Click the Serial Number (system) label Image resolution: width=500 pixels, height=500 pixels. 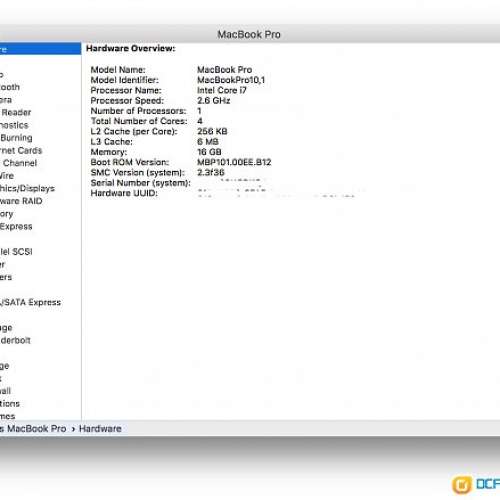pyautogui.click(x=140, y=183)
